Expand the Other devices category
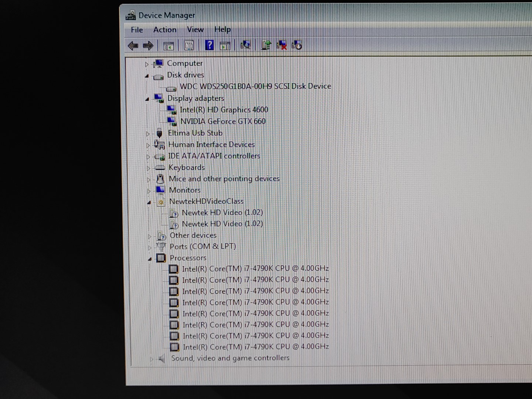The width and height of the screenshot is (532, 399). [149, 236]
